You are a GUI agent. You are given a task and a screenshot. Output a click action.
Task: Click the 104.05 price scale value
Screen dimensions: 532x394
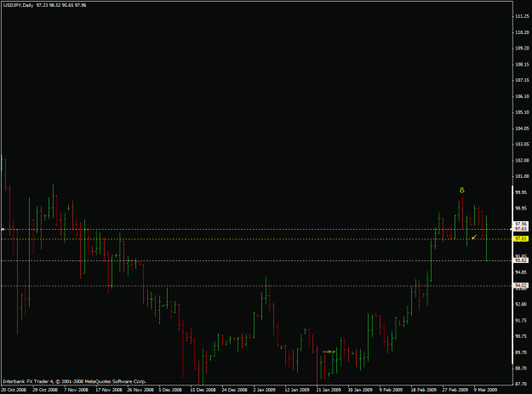(x=522, y=128)
